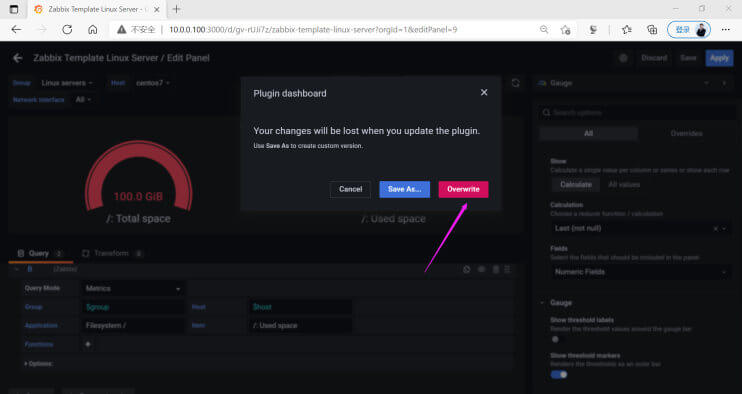The height and width of the screenshot is (394, 742).
Task: Click the Filesystem / application field
Action: [133, 325]
